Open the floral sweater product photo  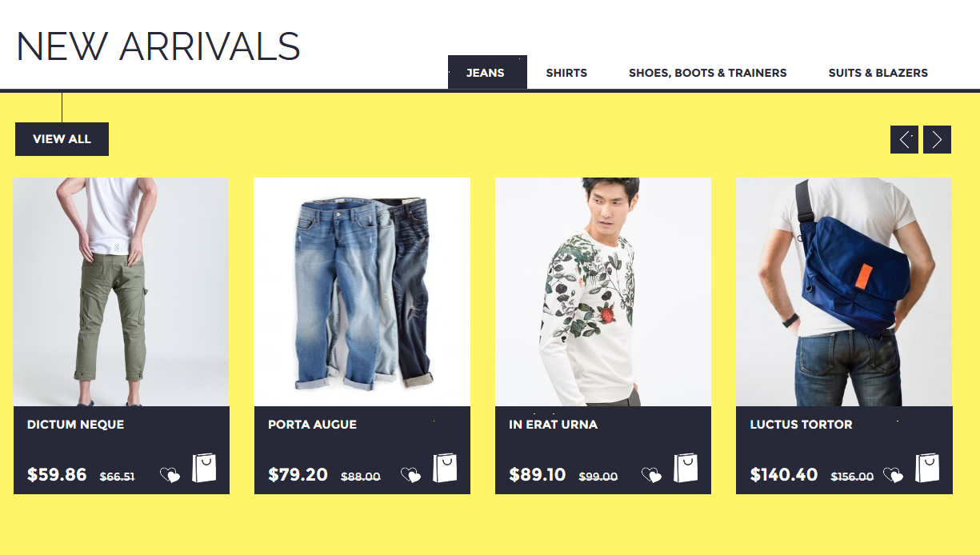pyautogui.click(x=603, y=292)
